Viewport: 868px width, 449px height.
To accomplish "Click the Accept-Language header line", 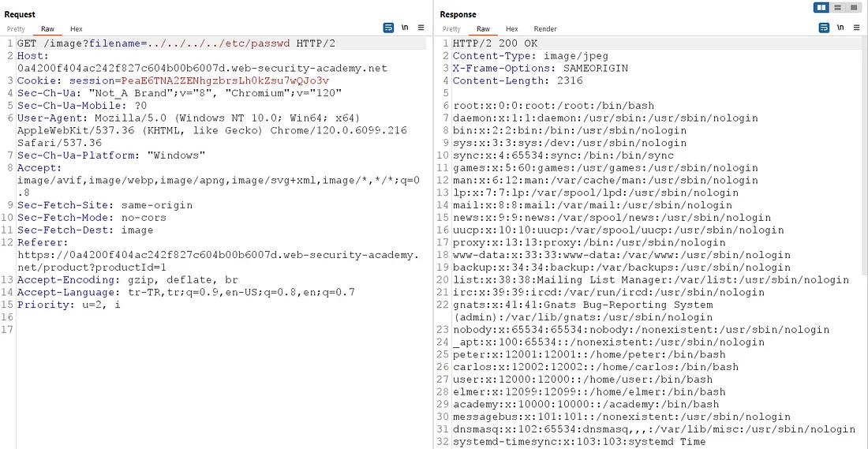I will 186,292.
